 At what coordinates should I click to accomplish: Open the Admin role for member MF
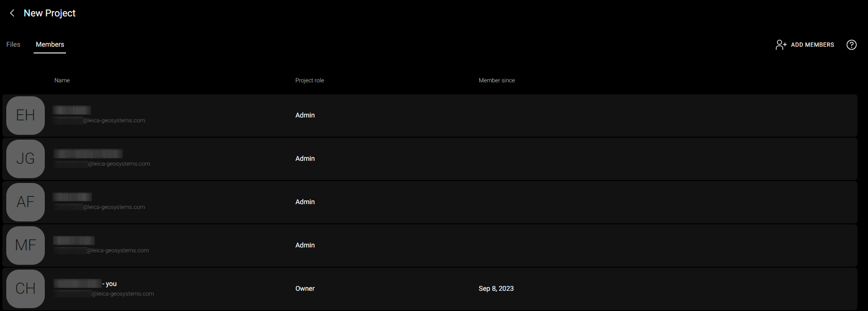pos(305,245)
